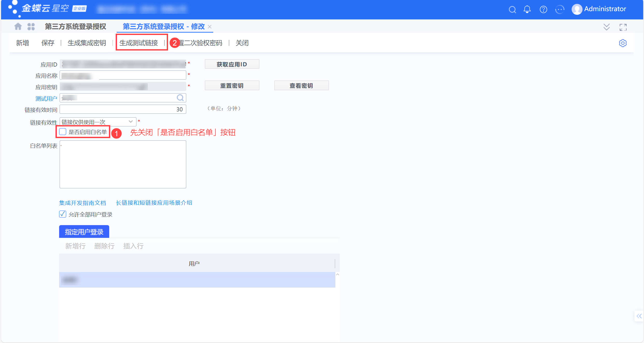Uncheck 允许全部用户登录 checkbox
644x343 pixels.
coord(63,214)
